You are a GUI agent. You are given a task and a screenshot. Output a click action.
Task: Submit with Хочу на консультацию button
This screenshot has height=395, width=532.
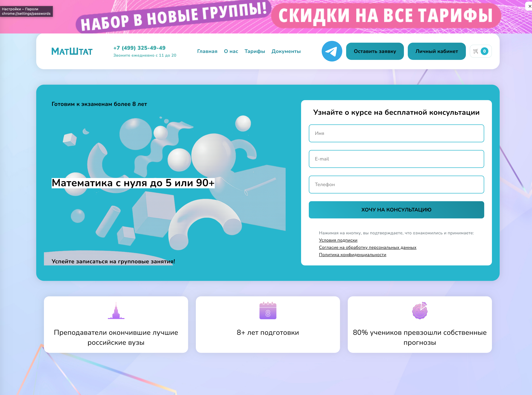pos(396,210)
